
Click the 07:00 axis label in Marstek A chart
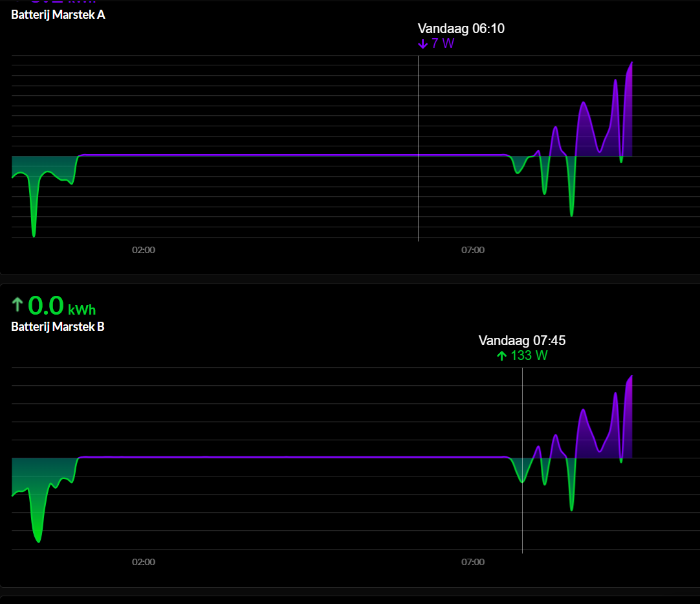click(x=473, y=250)
